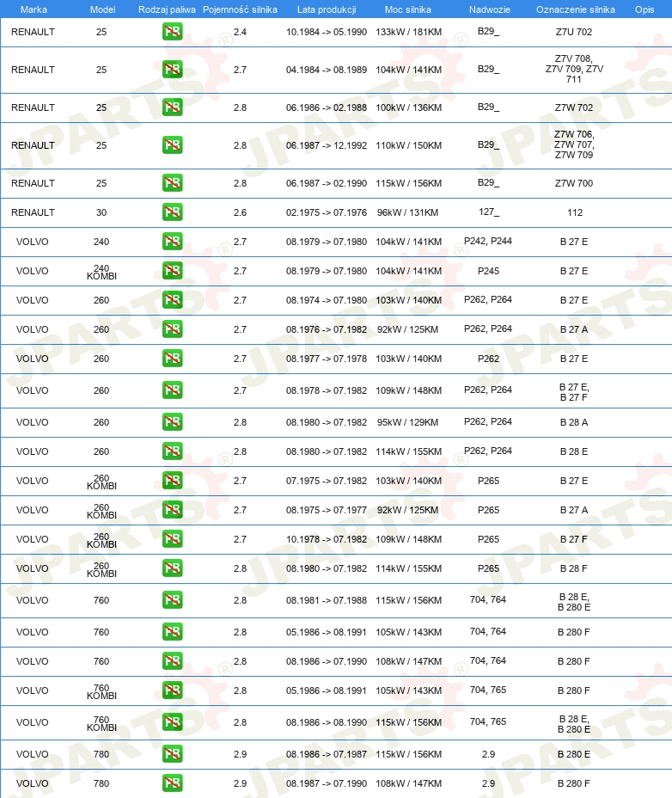Click fuel icon in Renault 25 Z7W 700 row
672x798 pixels.
tap(173, 183)
